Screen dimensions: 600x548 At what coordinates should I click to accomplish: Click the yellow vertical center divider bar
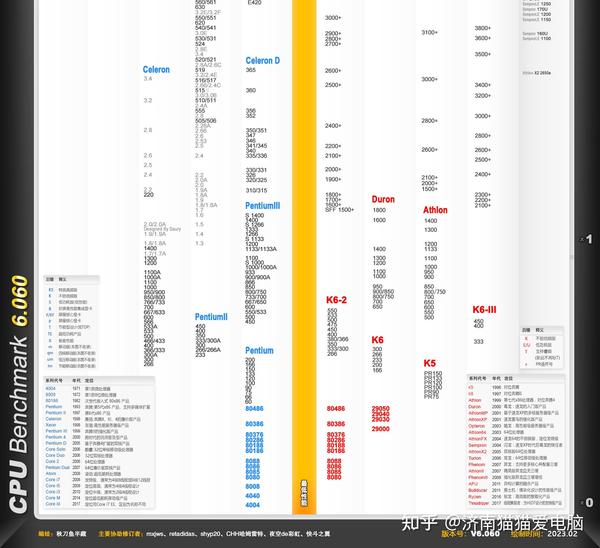pyautogui.click(x=304, y=256)
